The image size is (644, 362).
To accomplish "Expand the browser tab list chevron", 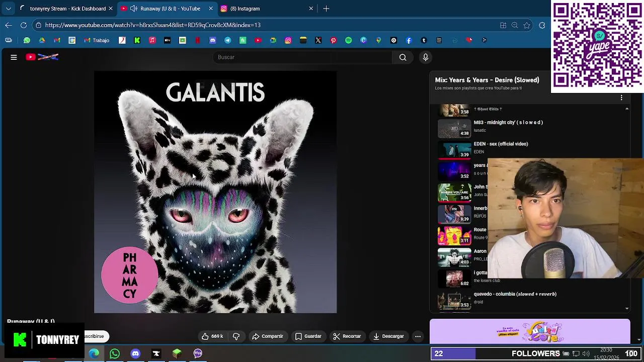I will [9, 9].
